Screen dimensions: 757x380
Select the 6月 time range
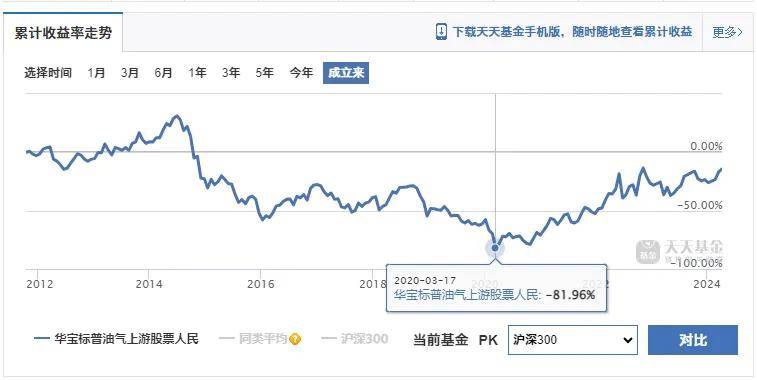pyautogui.click(x=164, y=73)
